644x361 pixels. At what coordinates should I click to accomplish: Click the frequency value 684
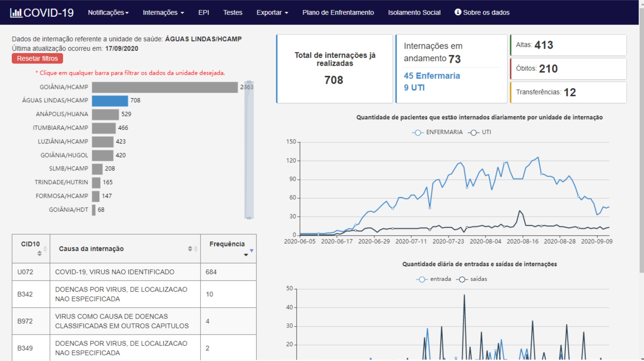coord(211,272)
